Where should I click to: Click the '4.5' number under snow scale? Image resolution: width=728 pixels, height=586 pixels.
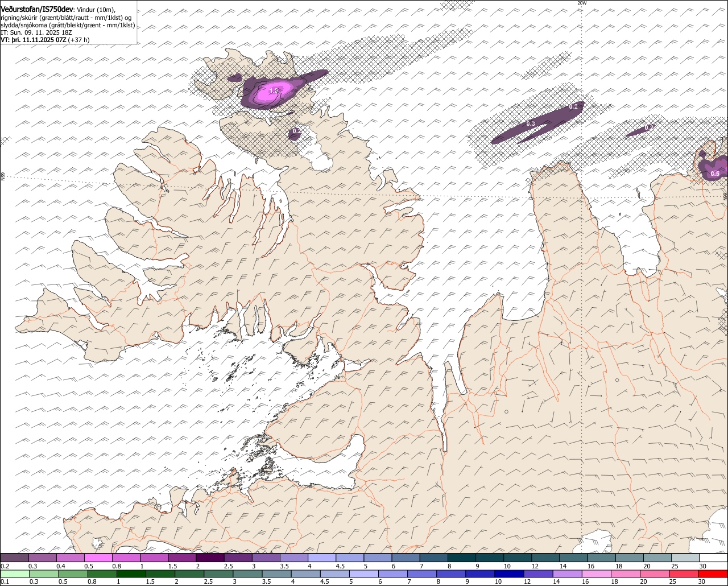[x=341, y=566]
